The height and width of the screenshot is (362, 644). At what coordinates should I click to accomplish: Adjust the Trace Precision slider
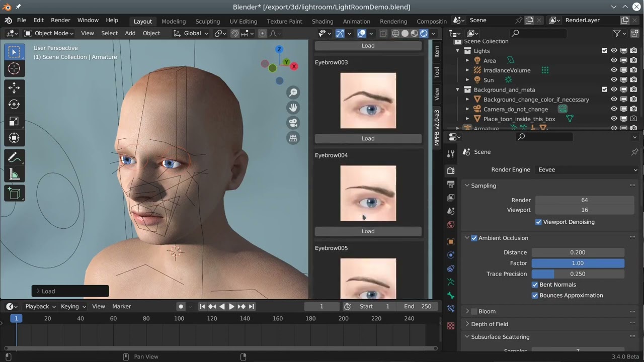(578, 274)
